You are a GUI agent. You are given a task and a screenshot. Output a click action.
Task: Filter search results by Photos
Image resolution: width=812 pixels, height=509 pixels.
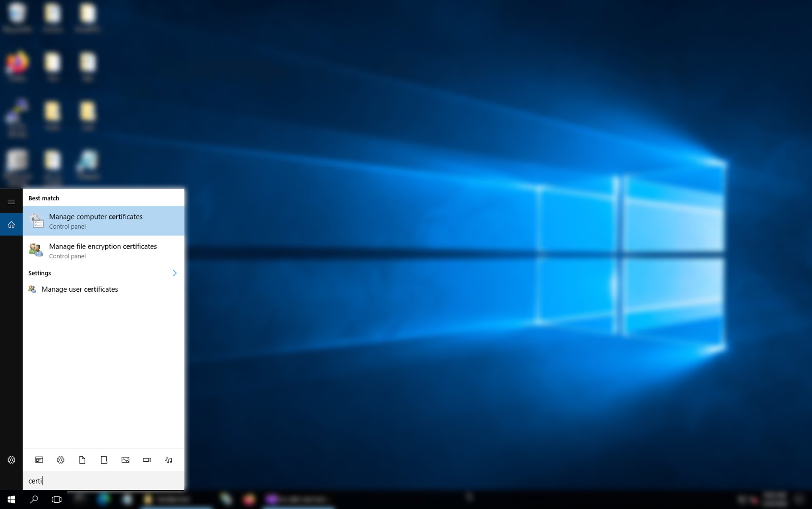[x=125, y=460]
